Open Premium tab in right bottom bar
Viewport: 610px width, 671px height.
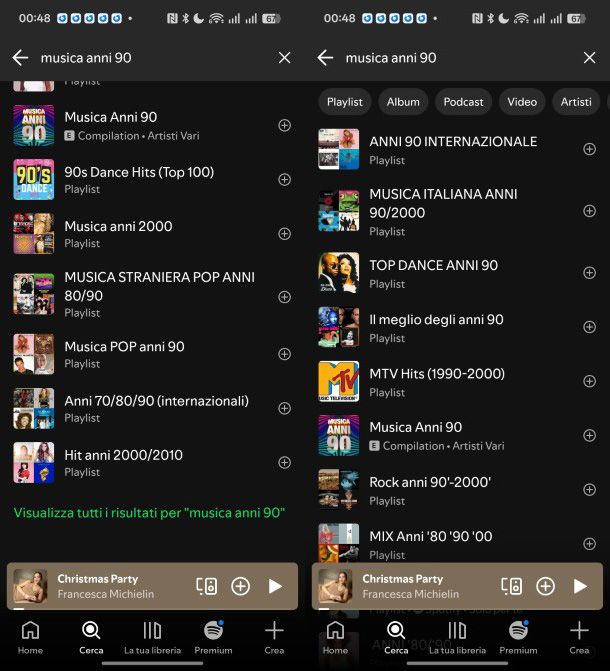tap(518, 637)
